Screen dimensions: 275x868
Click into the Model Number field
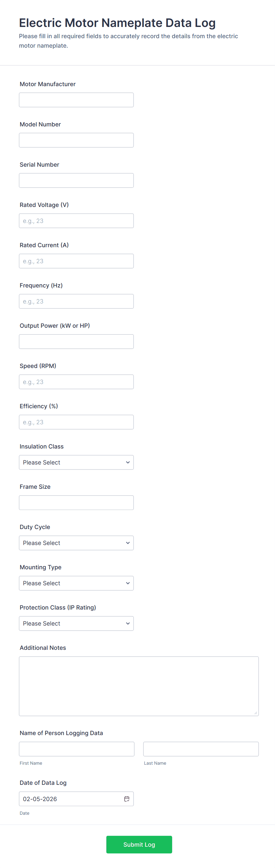(x=76, y=140)
